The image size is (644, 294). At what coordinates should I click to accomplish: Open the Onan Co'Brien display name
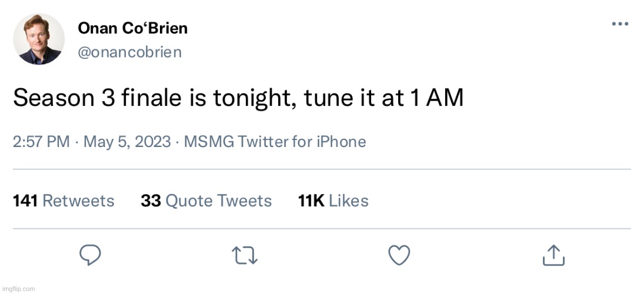coord(132,28)
